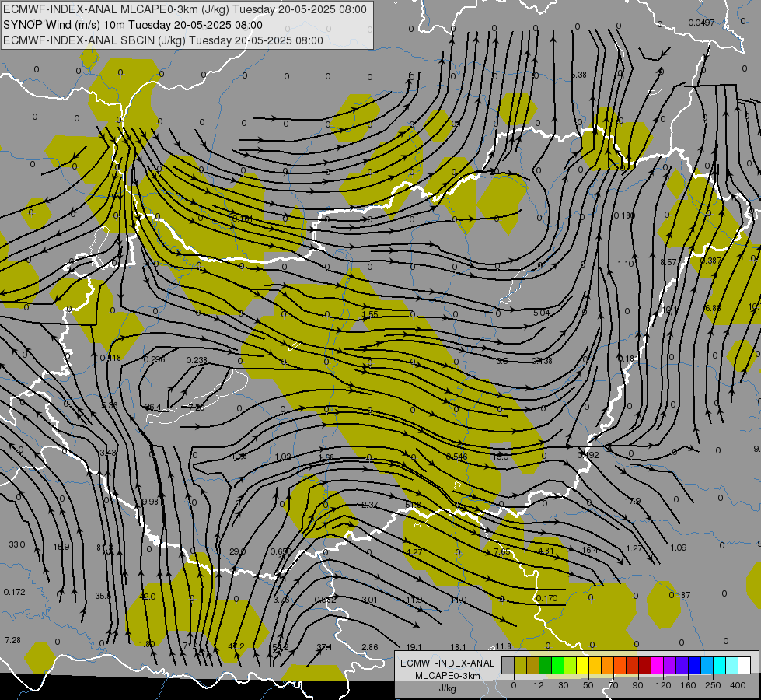
Task: Click the map value 16.4
Action: tap(590, 550)
